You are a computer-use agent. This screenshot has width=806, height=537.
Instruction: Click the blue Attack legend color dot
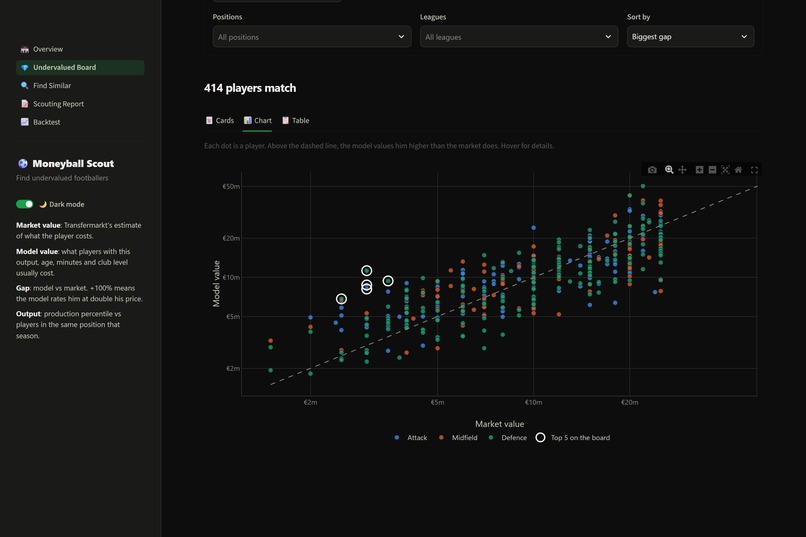[x=396, y=438]
